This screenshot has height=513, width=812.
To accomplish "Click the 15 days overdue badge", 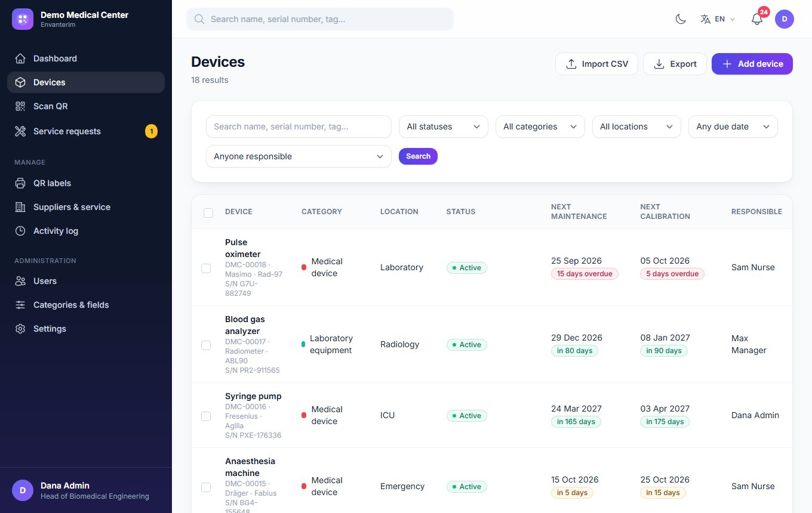I will click(585, 274).
